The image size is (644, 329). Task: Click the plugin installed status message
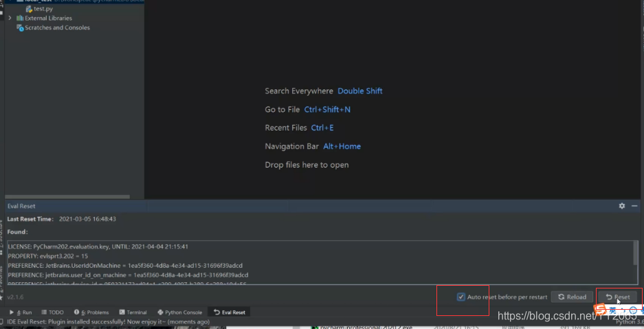tap(109, 322)
